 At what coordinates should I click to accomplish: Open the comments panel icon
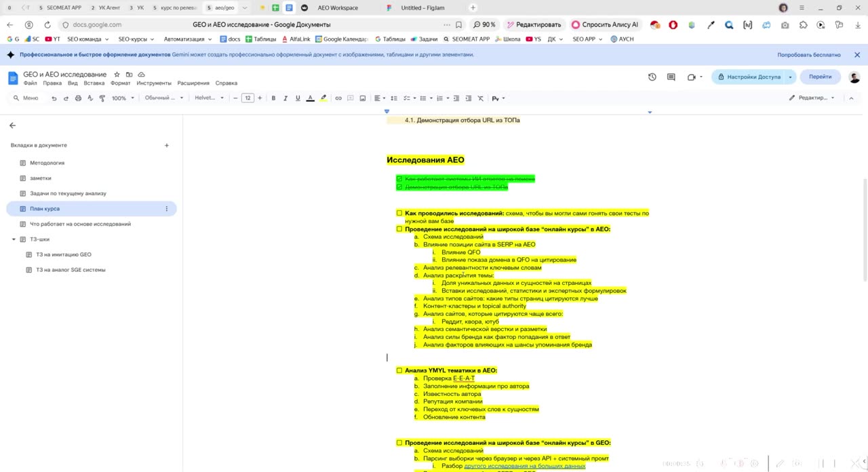(x=671, y=77)
